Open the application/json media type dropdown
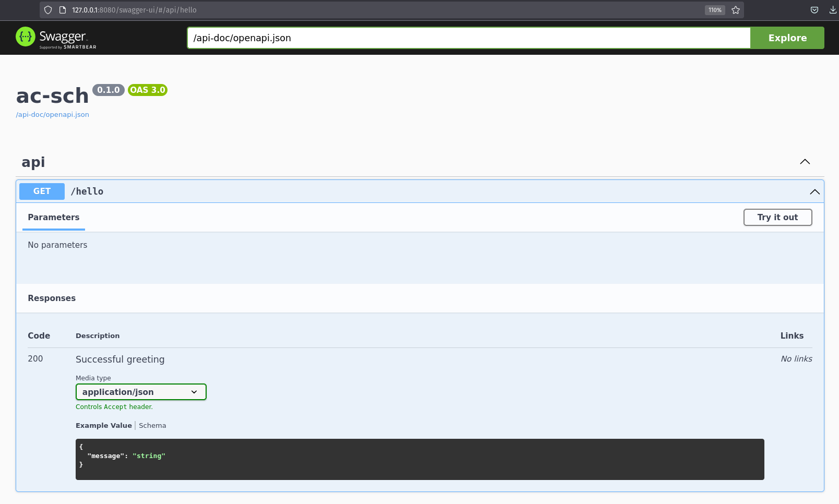 141,392
